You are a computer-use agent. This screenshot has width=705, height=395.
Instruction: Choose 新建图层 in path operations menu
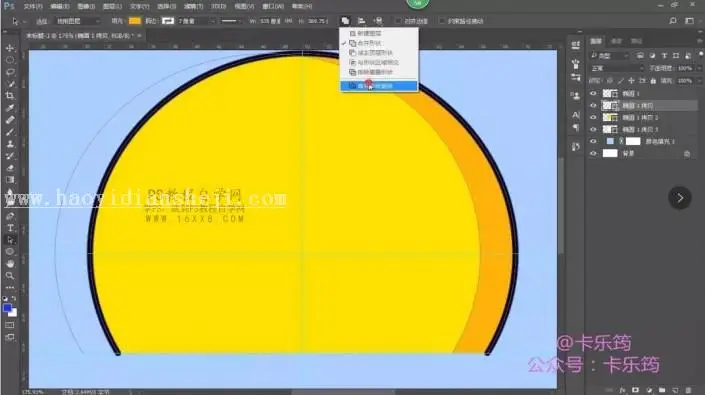click(379, 33)
